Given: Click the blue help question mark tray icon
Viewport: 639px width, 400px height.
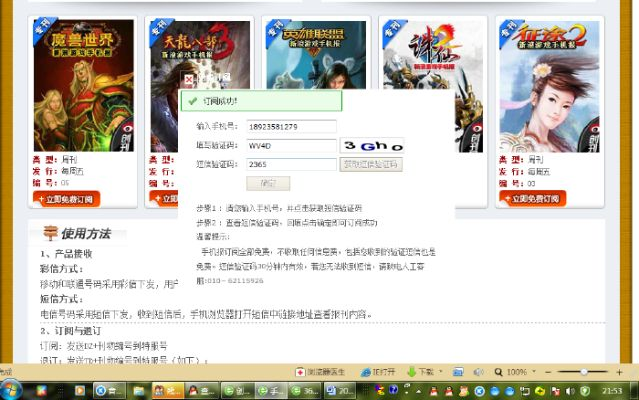Looking at the screenshot, I should 393,390.
